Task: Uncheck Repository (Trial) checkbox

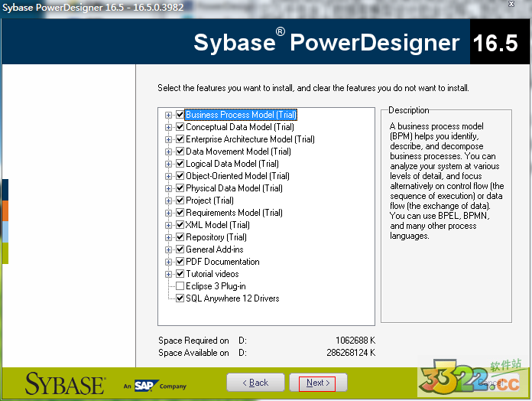Action: click(x=180, y=236)
